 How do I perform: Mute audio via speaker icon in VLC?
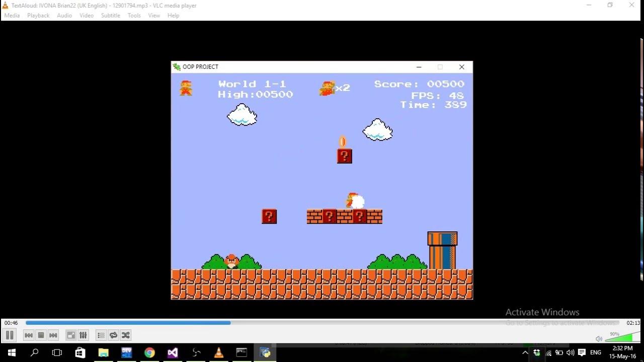coord(599,338)
